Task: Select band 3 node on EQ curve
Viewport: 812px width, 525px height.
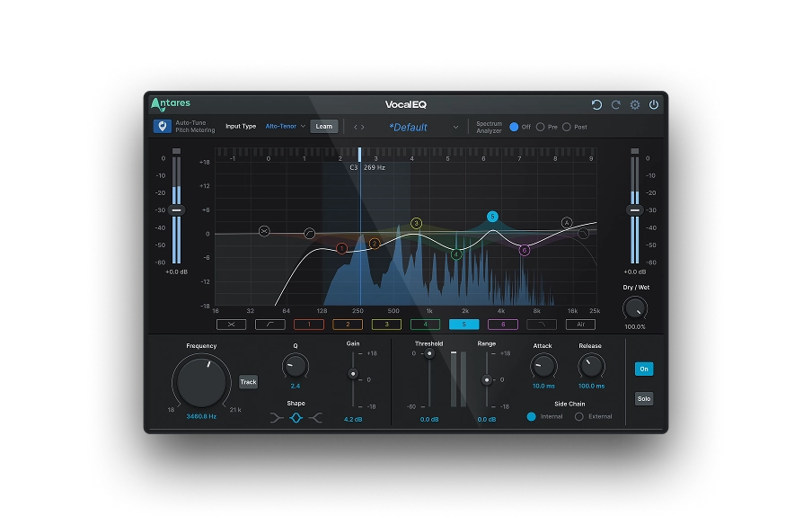Action: 417,223
